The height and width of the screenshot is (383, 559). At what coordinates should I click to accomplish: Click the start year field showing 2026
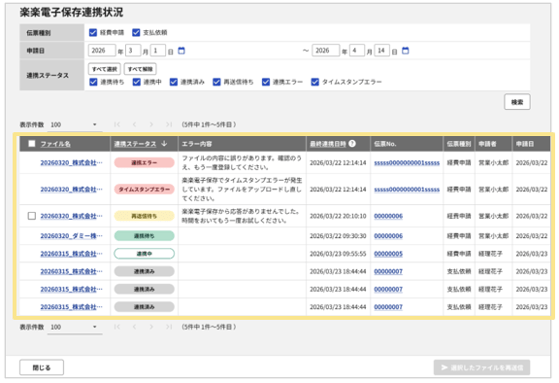pyautogui.click(x=102, y=51)
